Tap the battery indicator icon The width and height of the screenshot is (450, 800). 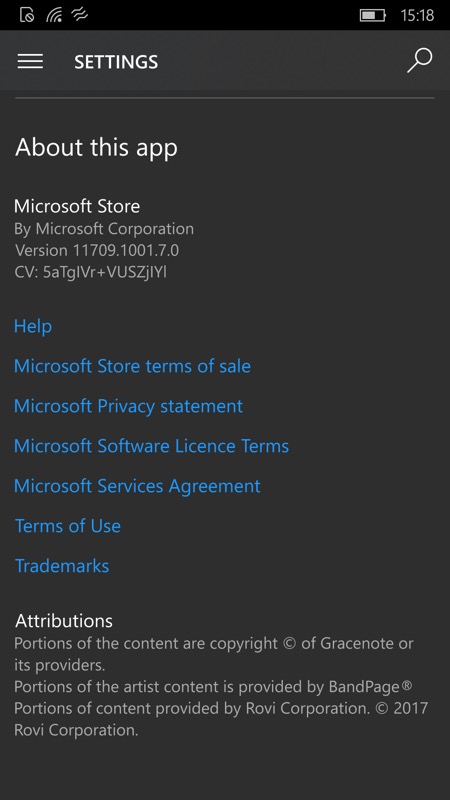pos(372,15)
